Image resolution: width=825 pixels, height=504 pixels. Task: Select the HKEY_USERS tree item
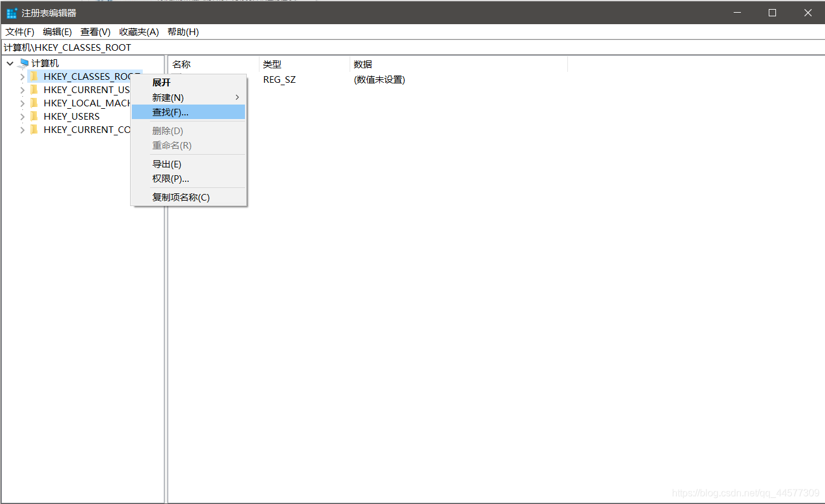71,116
